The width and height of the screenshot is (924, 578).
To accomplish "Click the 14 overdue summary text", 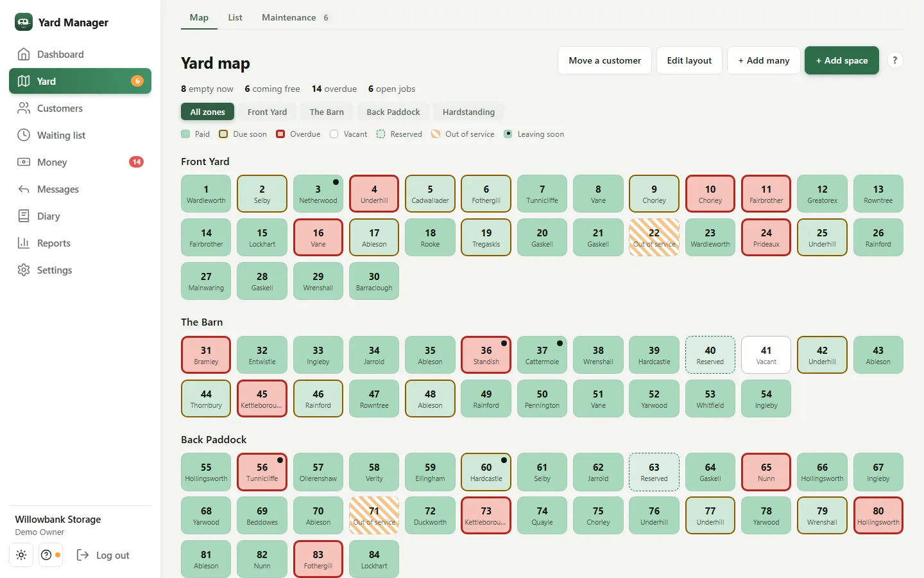I will coord(334,89).
